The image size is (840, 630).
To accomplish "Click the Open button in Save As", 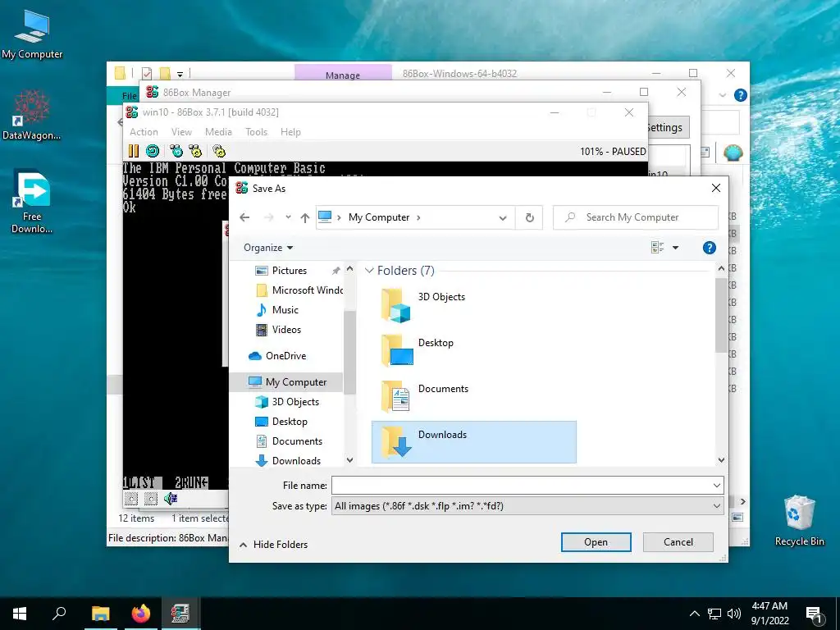I will [x=596, y=542].
